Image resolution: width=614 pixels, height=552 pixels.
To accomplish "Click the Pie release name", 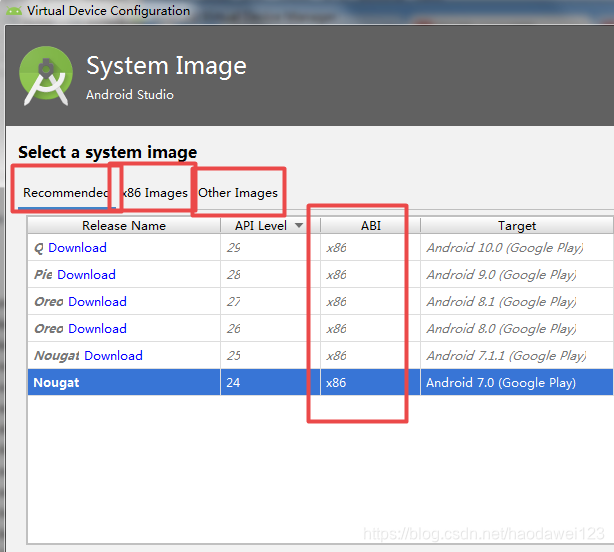I will (x=43, y=274).
